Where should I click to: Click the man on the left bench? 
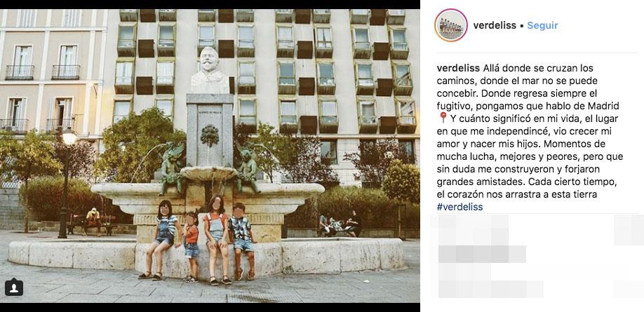point(93,221)
